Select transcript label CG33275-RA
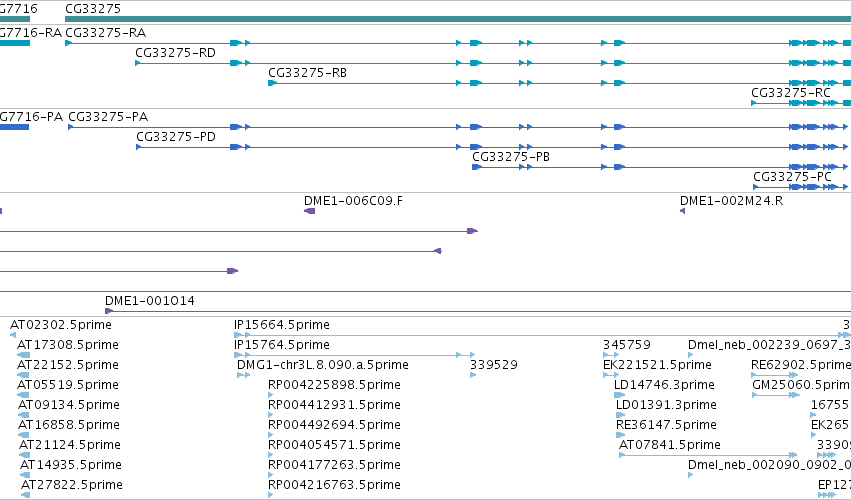Image resolution: width=851 pixels, height=500 pixels. point(105,33)
